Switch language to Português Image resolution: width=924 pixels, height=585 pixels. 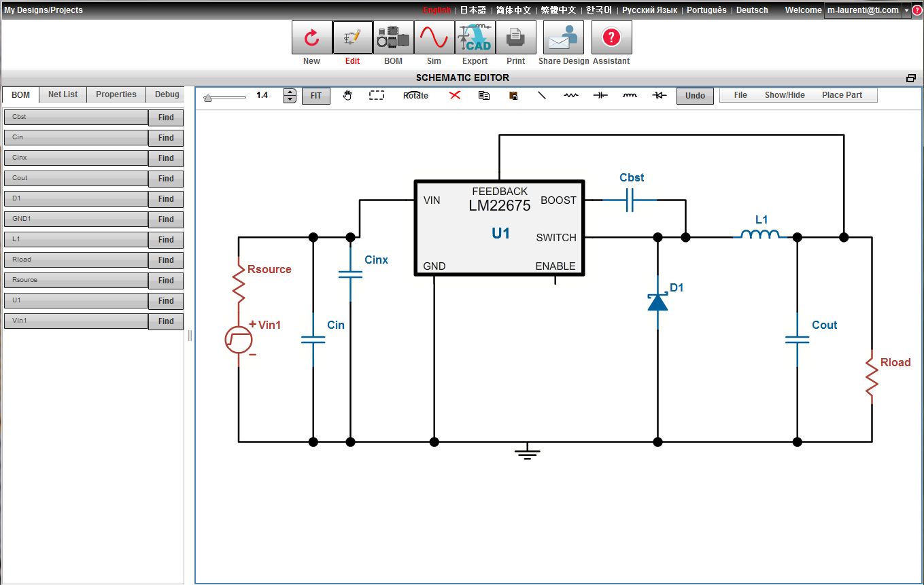706,10
